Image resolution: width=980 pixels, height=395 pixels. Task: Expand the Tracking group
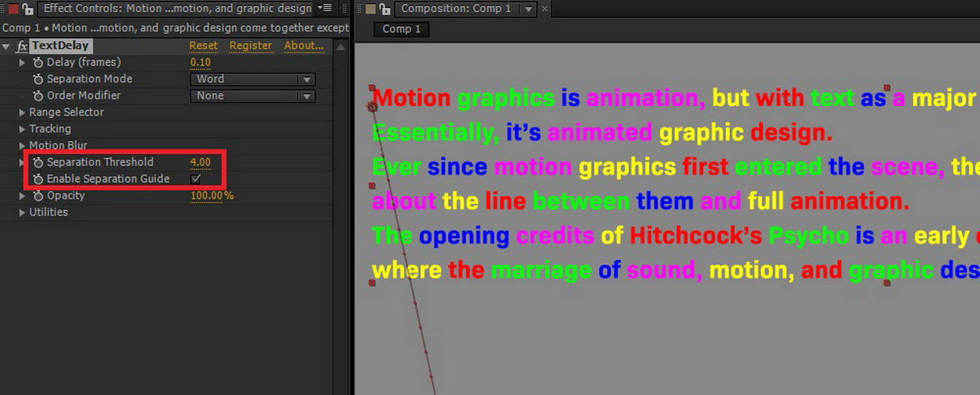[x=22, y=129]
